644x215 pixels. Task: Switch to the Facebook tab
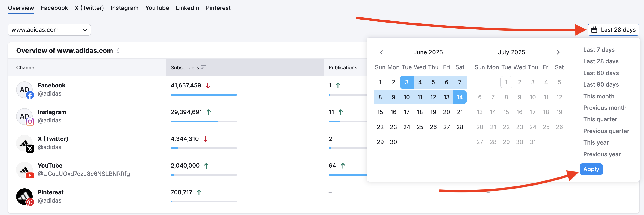pos(54,8)
